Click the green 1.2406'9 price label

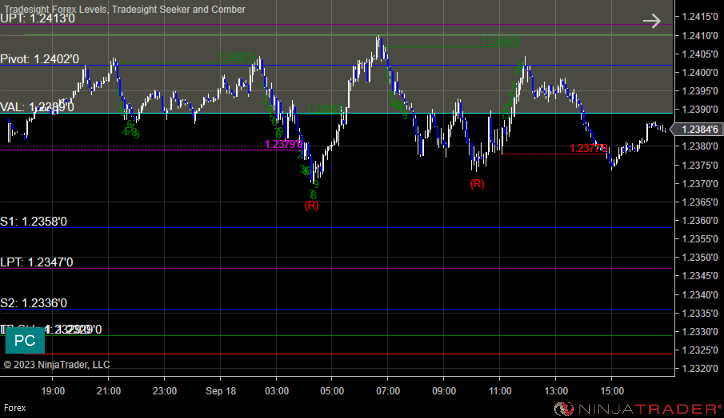click(500, 42)
